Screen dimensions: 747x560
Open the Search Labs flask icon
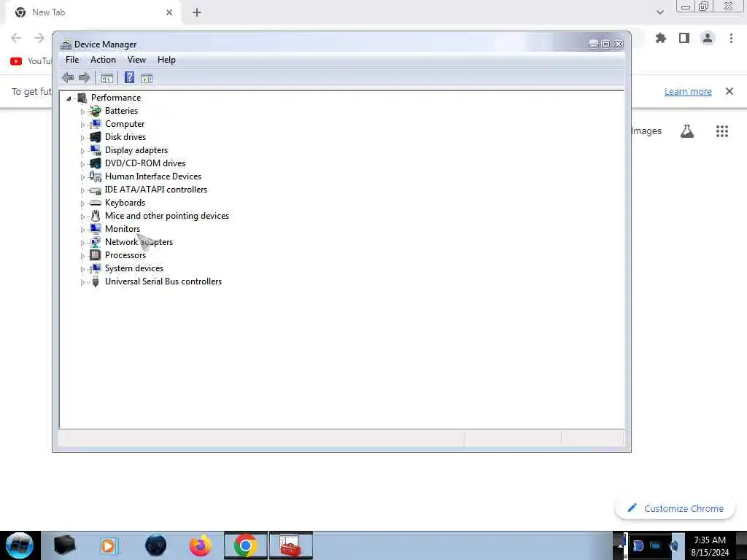[x=687, y=131]
